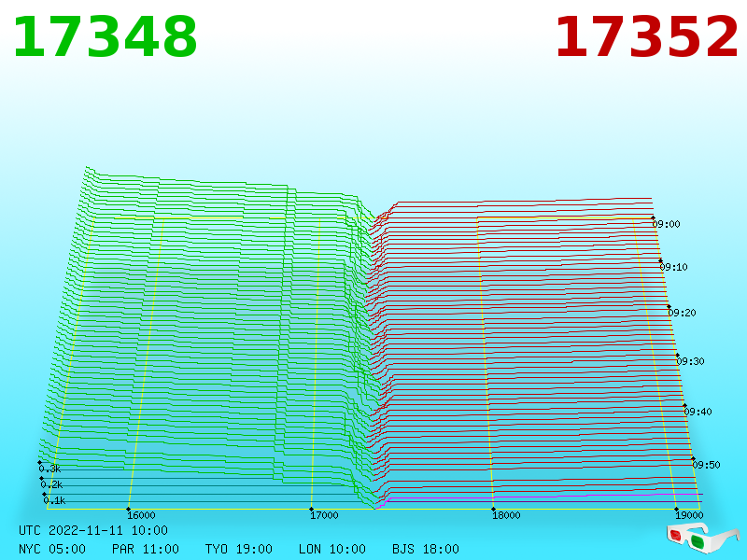The width and height of the screenshot is (747, 560).
Task: Click the green bid price 17348
Action: 106,37
